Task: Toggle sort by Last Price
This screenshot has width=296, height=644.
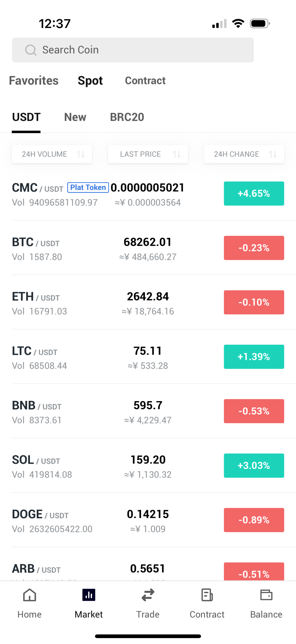Action: [148, 154]
